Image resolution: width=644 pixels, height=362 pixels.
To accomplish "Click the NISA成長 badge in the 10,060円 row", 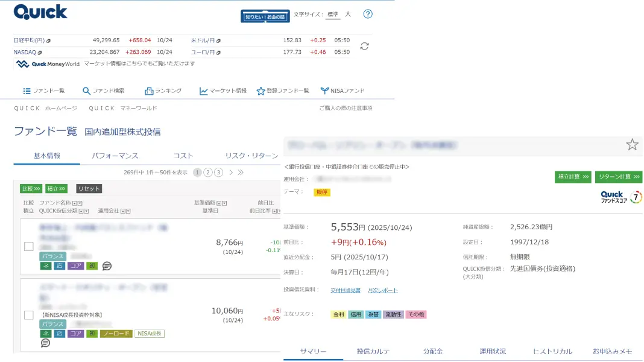I will (x=150, y=333).
